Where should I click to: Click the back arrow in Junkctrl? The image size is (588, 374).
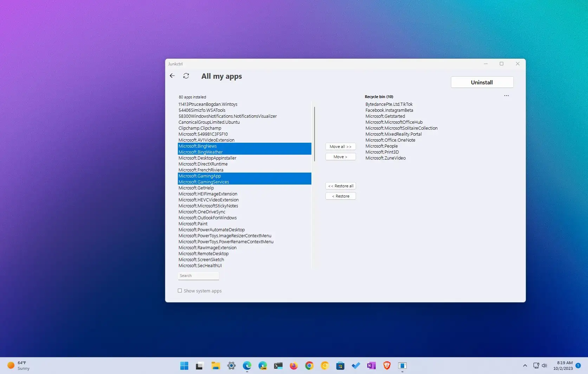[x=172, y=76]
